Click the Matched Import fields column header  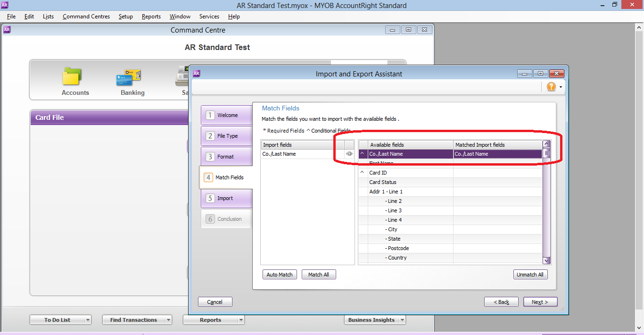point(498,145)
